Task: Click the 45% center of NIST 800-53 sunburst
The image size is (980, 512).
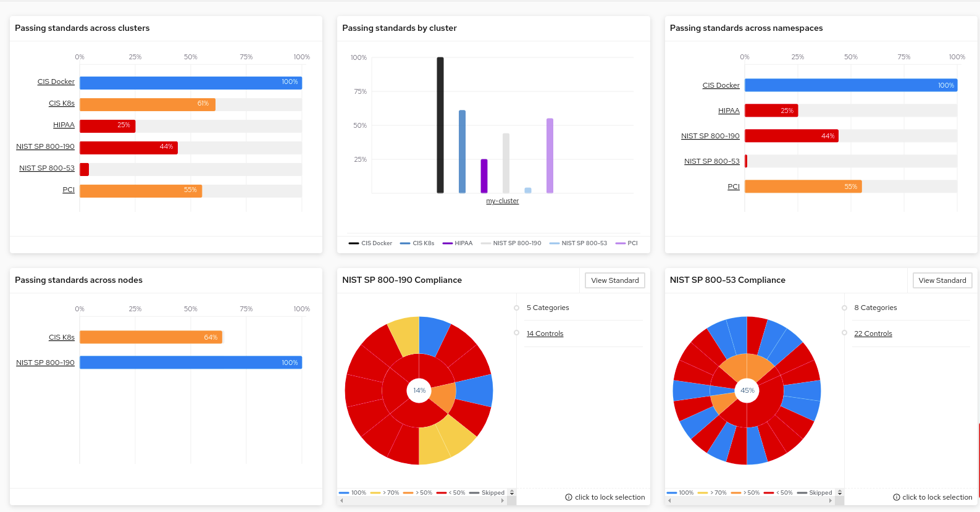Action: (x=747, y=390)
